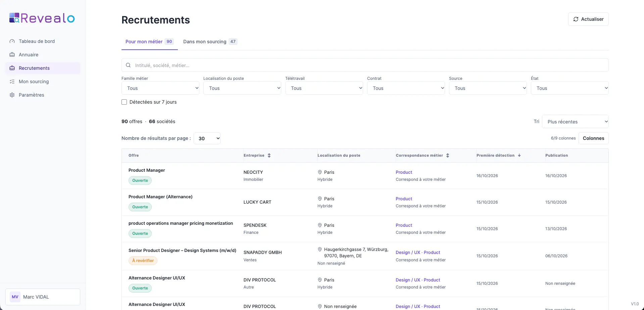Open the Source filter dropdown
Image resolution: width=644 pixels, height=310 pixels.
click(x=488, y=88)
